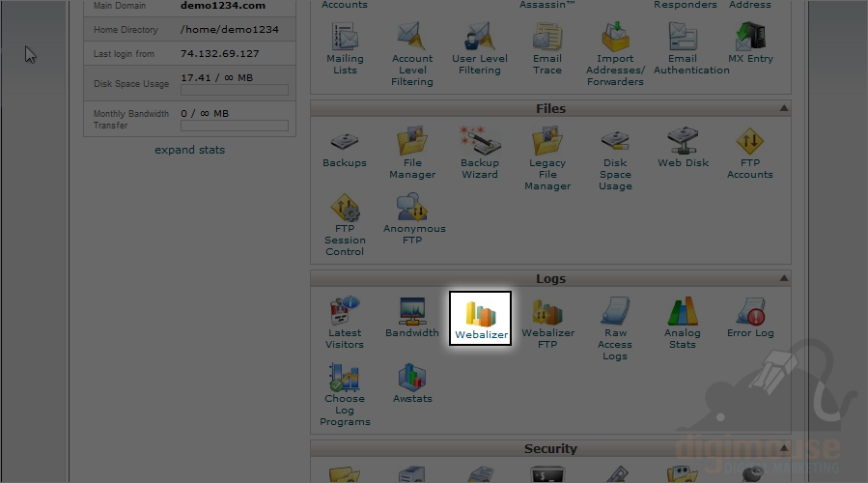868x483 pixels.
Task: Click the Home Directory label
Action: coord(126,29)
